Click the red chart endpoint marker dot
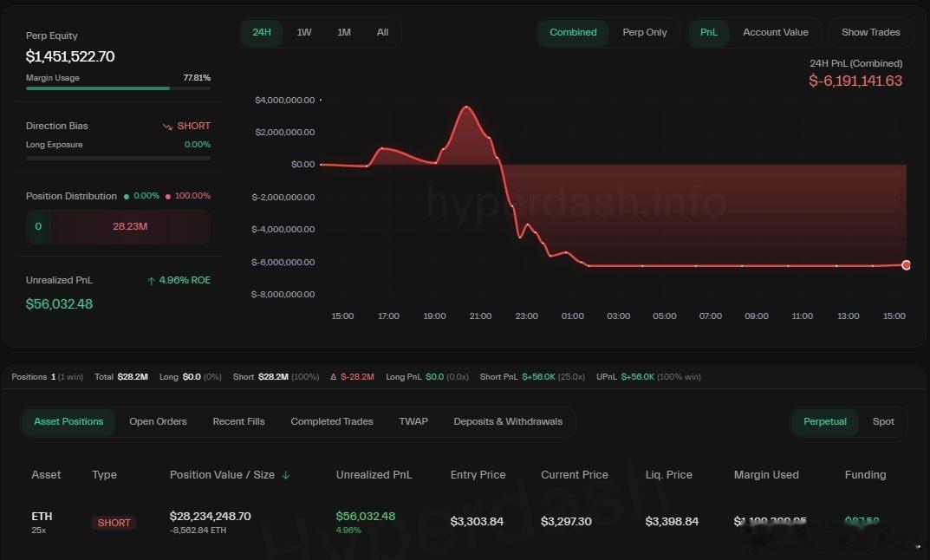Image resolution: width=930 pixels, height=560 pixels. 907,264
